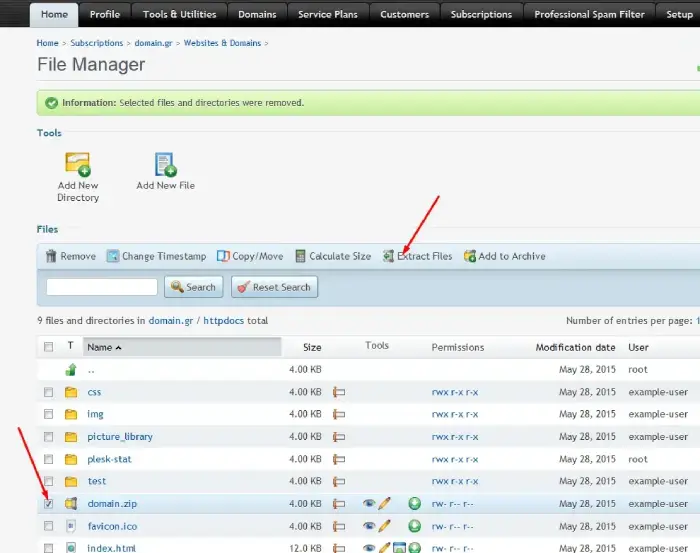Click the domain.zip file name link
The image size is (700, 553).
(x=112, y=504)
